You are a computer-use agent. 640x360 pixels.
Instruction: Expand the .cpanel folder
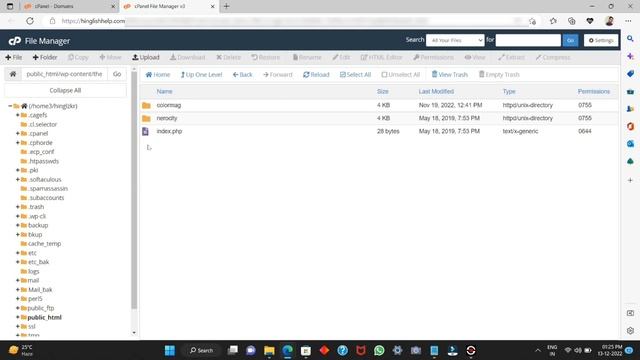18,133
